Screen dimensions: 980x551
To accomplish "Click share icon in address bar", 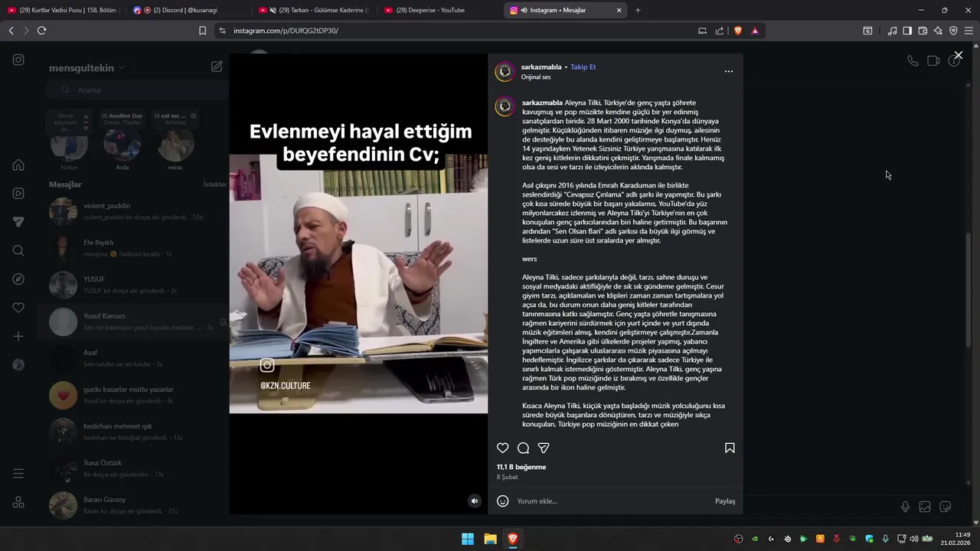I will coord(720,31).
